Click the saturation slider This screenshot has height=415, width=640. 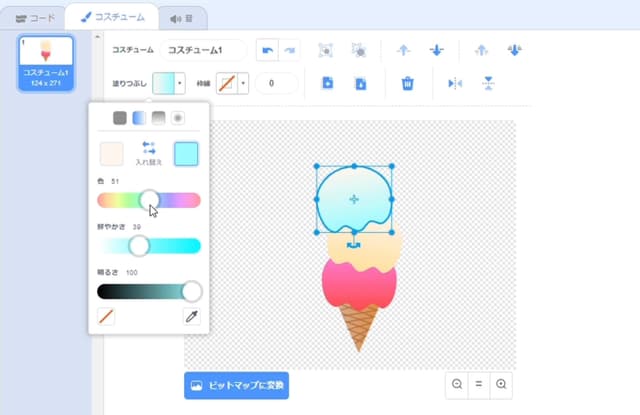coord(149,246)
